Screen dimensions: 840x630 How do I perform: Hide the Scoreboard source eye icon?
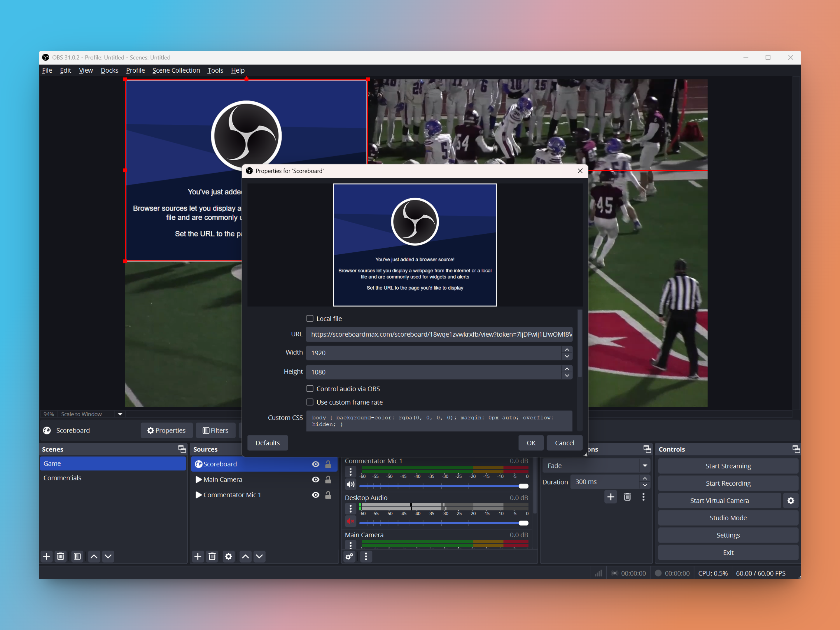click(316, 464)
